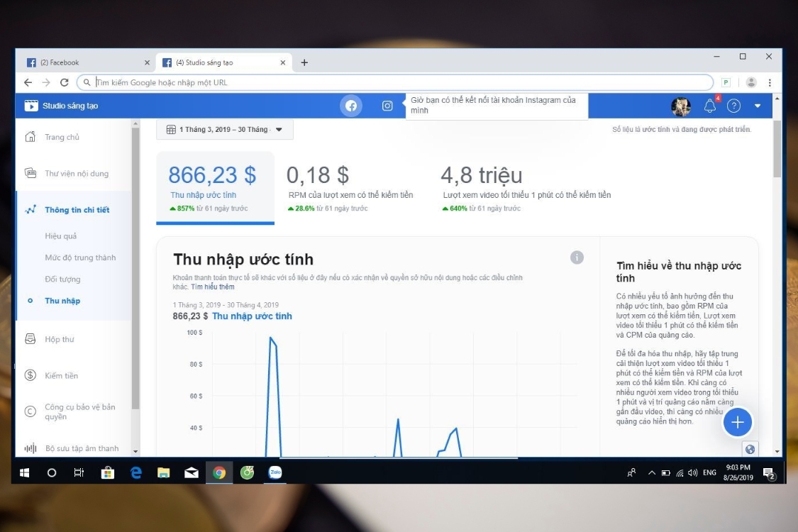798x532 pixels.
Task: Click the insights chart icon
Action: (x=31, y=209)
